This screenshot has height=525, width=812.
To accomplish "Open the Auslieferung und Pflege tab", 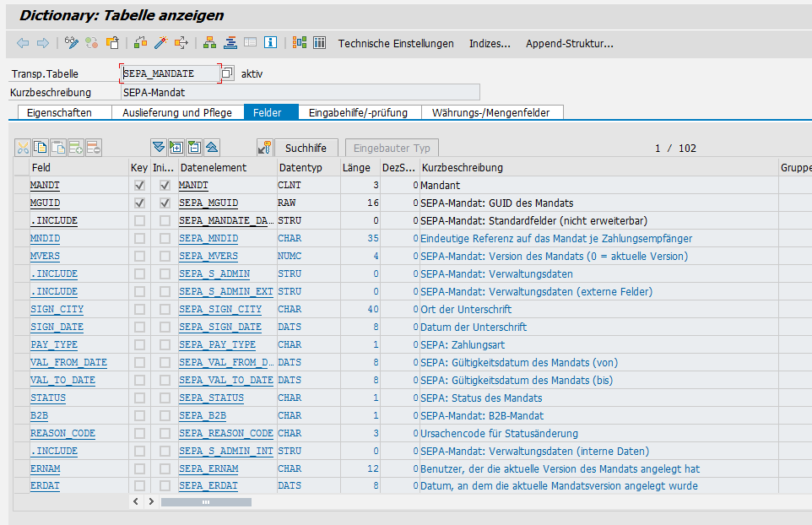I will 178,112.
